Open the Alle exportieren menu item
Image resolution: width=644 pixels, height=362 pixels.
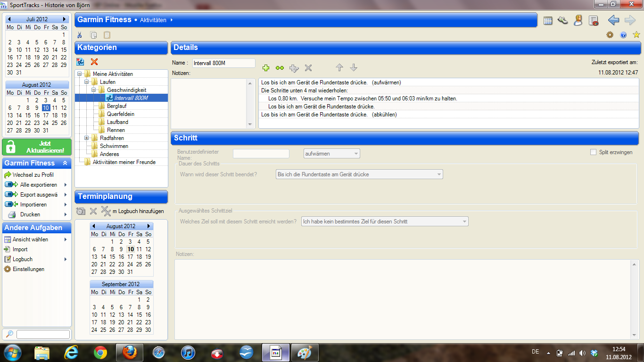point(38,185)
